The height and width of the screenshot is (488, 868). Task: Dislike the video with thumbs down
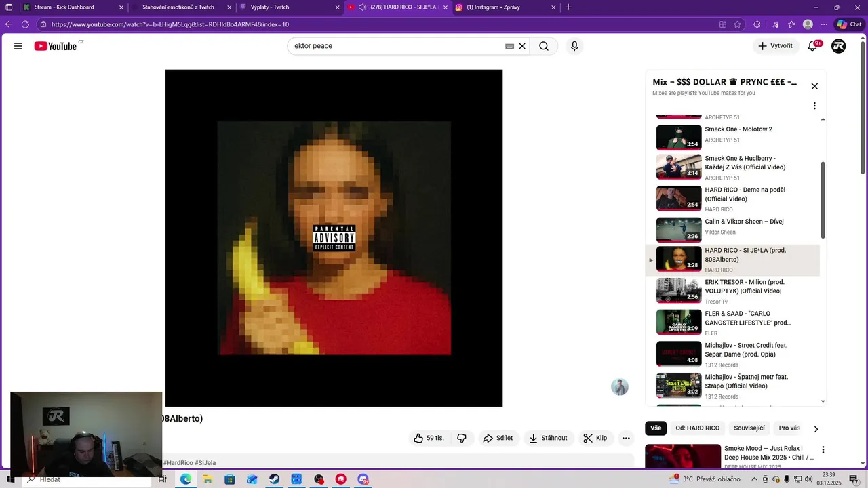(x=462, y=438)
